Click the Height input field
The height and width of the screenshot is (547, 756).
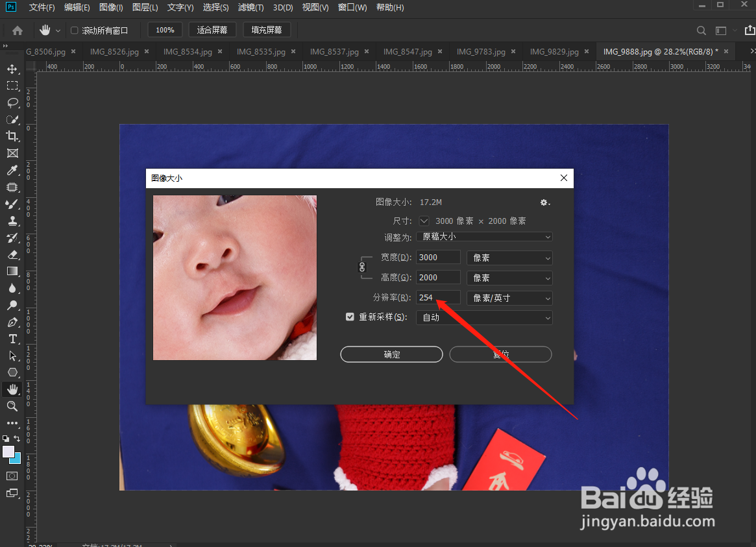(438, 278)
